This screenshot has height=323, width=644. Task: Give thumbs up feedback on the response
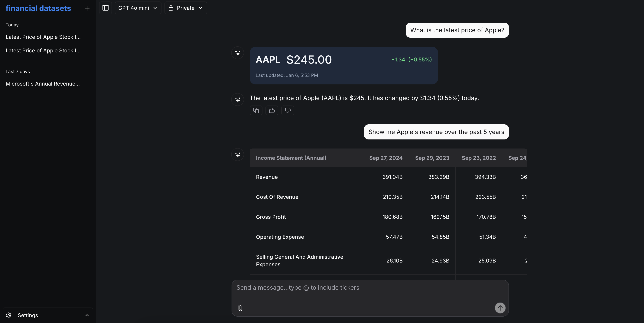tap(272, 110)
